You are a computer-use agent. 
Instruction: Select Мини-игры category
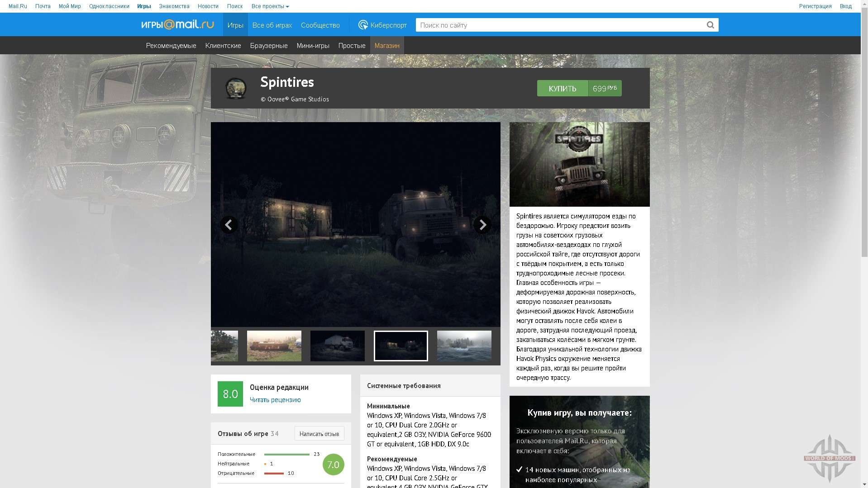[313, 45]
